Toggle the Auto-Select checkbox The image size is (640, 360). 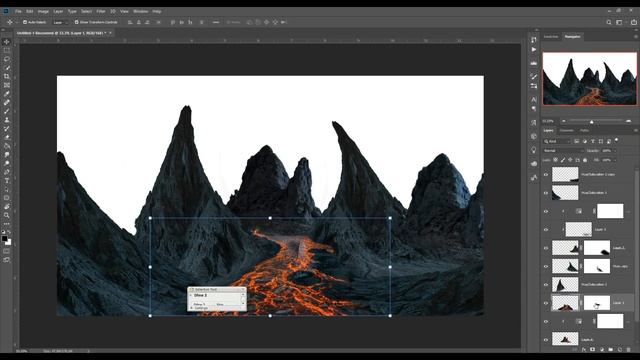tap(25, 22)
